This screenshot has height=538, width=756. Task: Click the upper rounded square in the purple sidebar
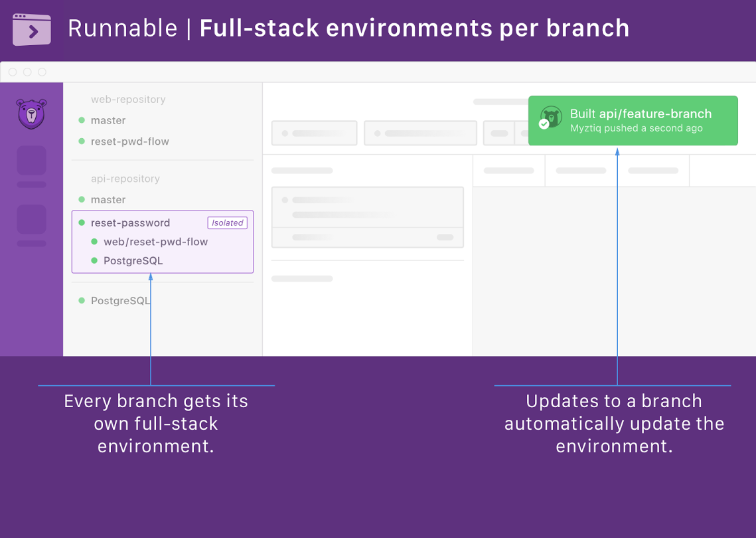coord(31,160)
